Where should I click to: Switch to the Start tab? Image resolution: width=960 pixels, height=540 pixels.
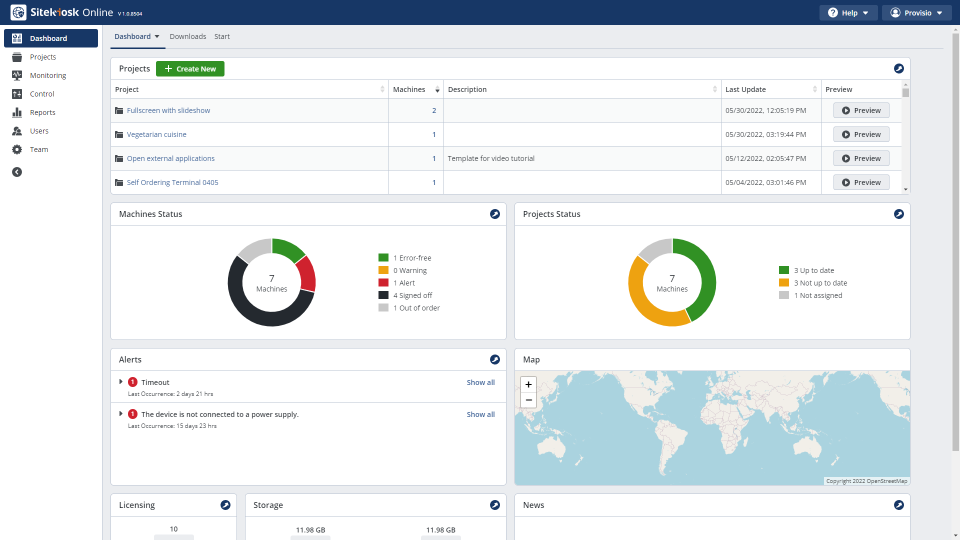[222, 37]
